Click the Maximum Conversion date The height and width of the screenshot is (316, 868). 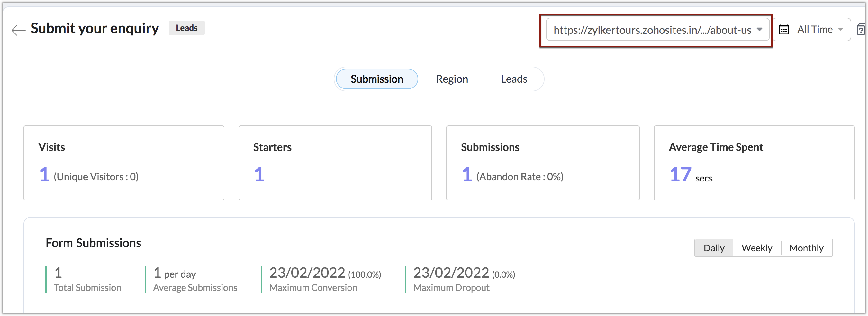tap(307, 273)
